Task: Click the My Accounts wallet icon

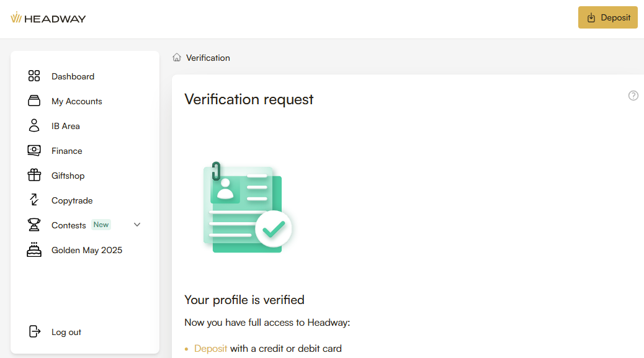Action: (34, 101)
